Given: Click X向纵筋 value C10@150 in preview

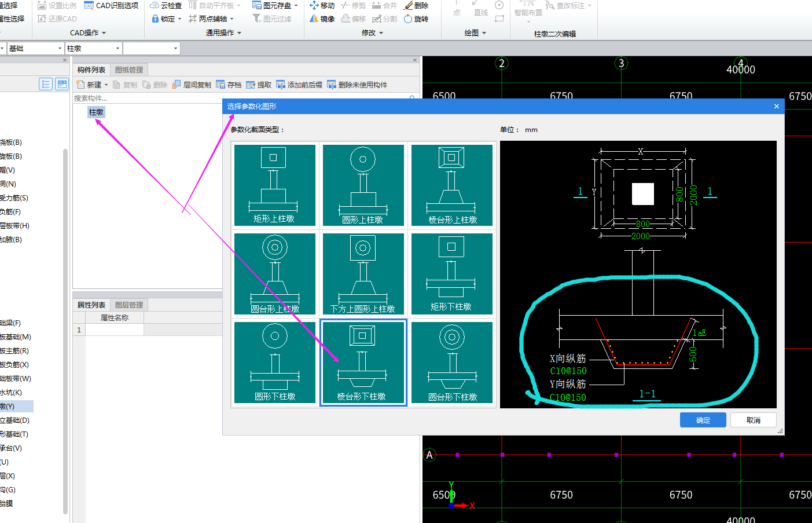Looking at the screenshot, I should 568,371.
